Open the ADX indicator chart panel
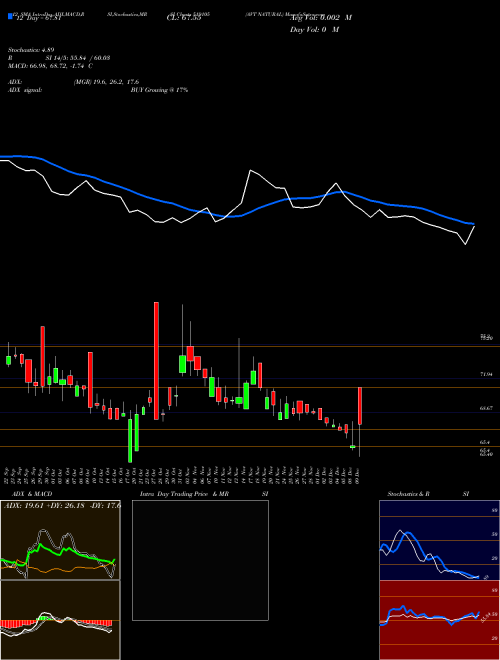The image size is (500, 660). (x=60, y=540)
